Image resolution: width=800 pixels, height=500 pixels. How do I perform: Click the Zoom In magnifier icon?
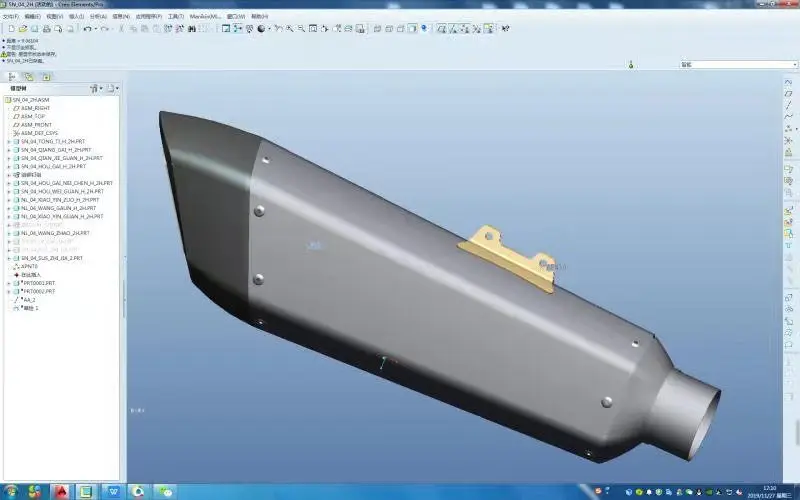click(287, 29)
